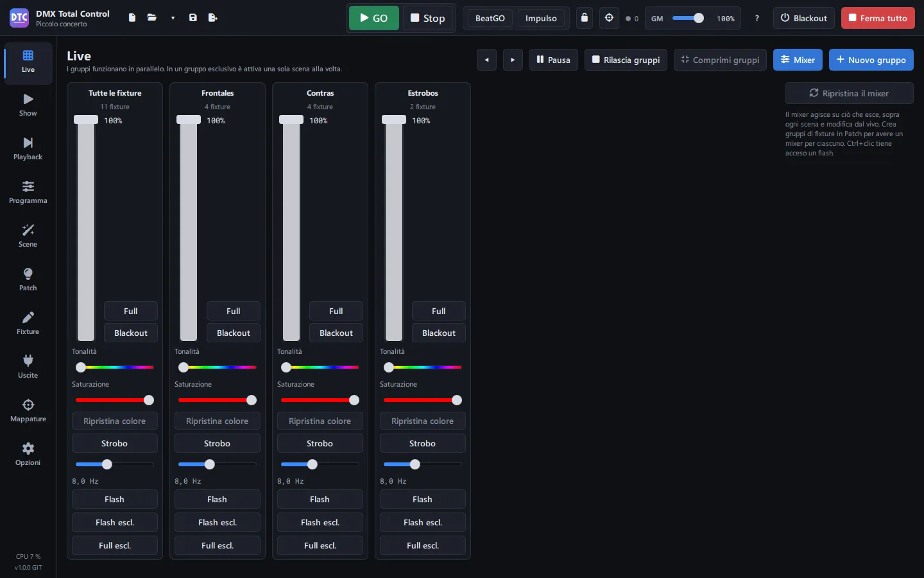Image resolution: width=924 pixels, height=578 pixels.
Task: Trigger the global Blackout button
Action: coord(804,18)
